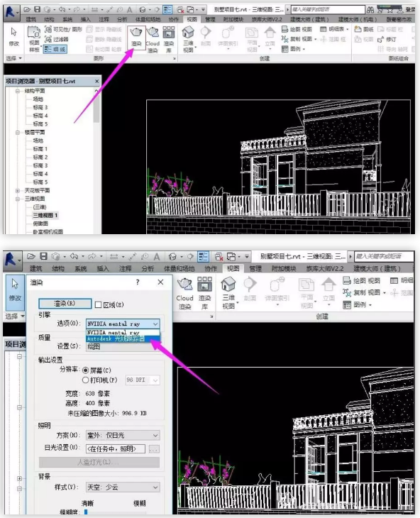Click keyword search field in project-browser window
Viewport: 420px width, 518px height.
coord(328,9)
